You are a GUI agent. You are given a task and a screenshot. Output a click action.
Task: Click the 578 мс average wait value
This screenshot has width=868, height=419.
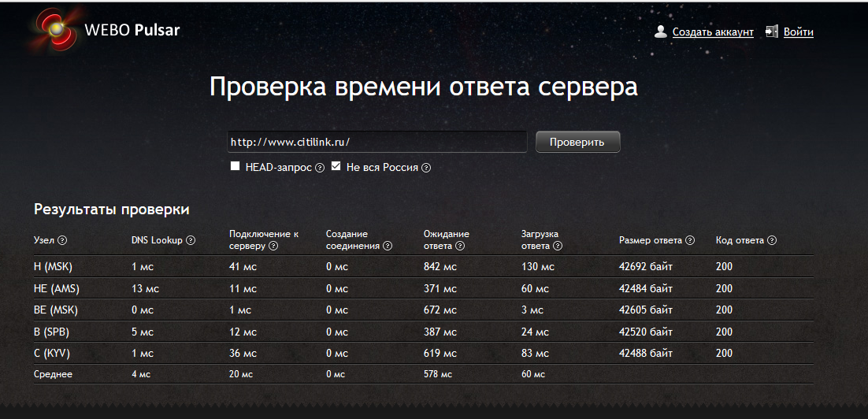(x=438, y=374)
